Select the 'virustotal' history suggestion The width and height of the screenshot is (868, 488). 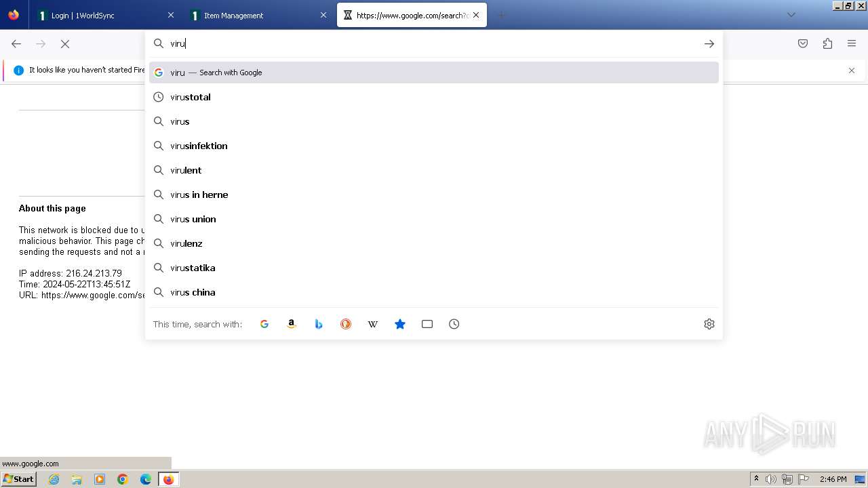pos(434,97)
